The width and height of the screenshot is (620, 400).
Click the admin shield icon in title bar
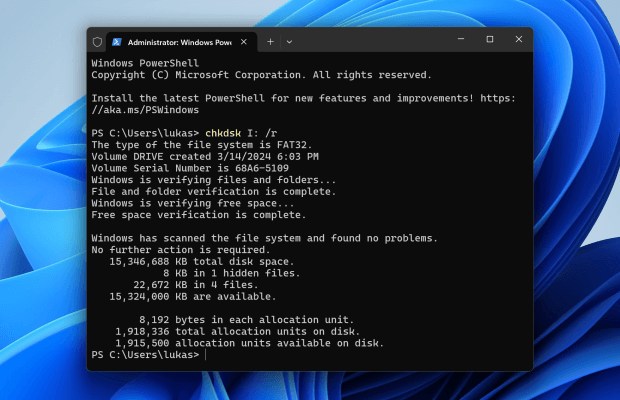(x=97, y=42)
